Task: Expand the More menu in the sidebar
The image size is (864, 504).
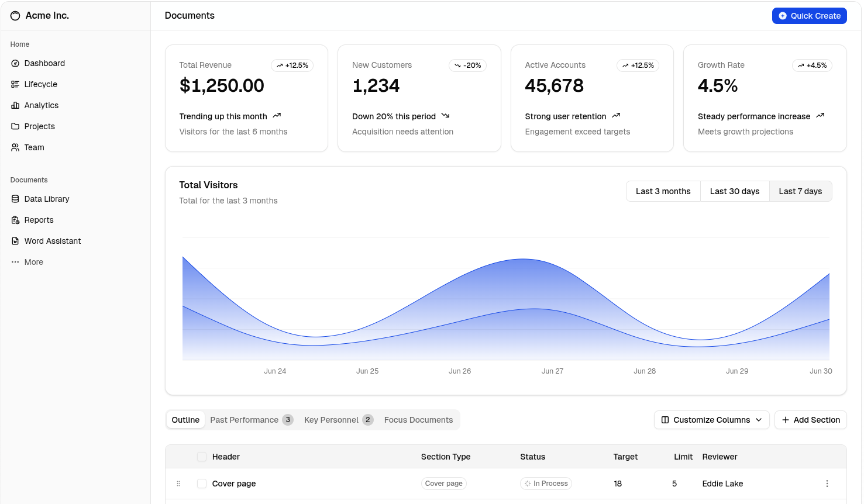Action: 15,262
